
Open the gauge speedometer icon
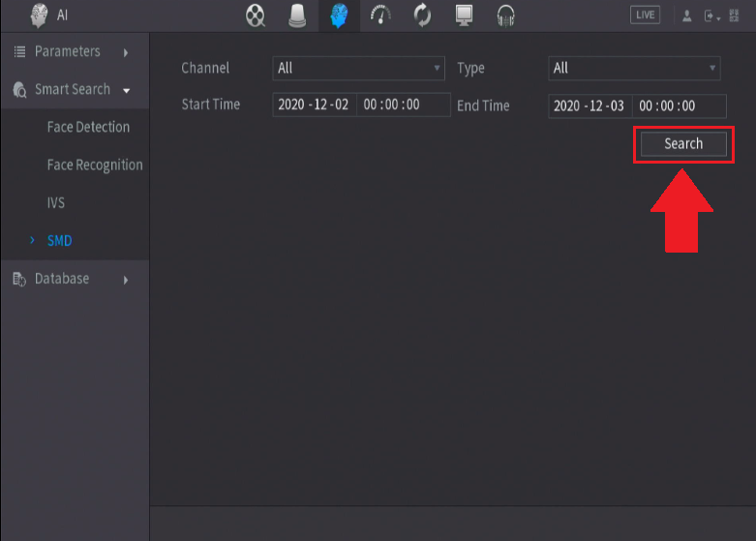tap(380, 15)
